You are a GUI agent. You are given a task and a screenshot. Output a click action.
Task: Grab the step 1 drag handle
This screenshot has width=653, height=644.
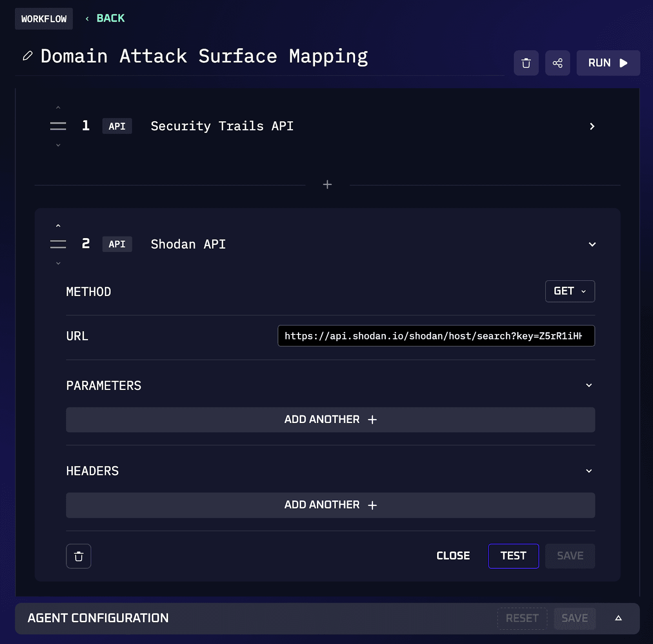click(x=58, y=126)
